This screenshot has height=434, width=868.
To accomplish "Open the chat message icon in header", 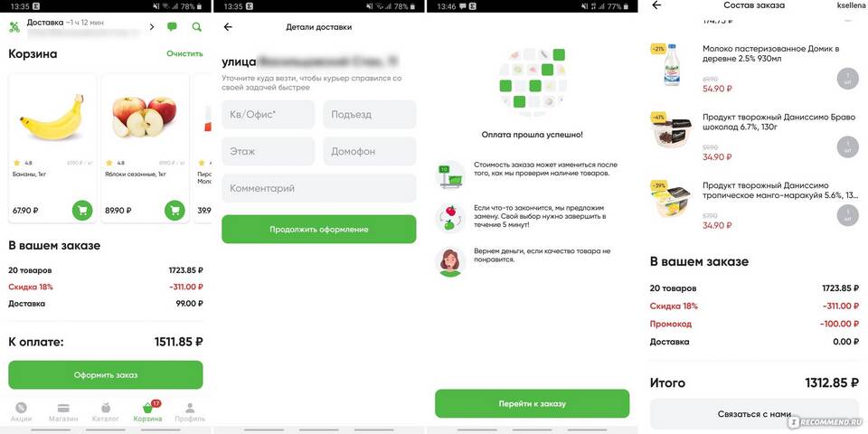I will (172, 26).
